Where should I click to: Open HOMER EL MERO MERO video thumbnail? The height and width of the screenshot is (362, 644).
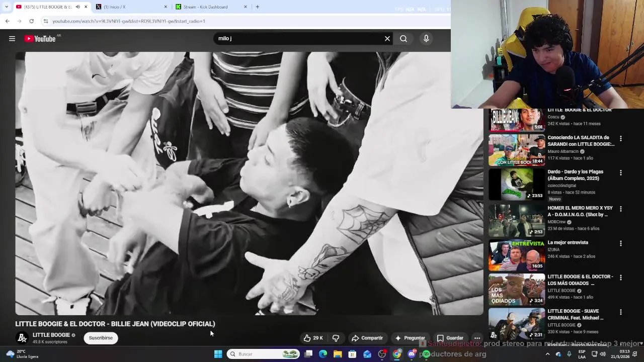517,220
